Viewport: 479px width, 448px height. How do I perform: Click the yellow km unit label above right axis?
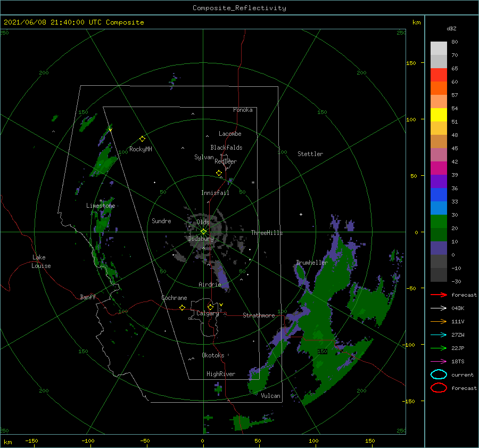point(416,22)
